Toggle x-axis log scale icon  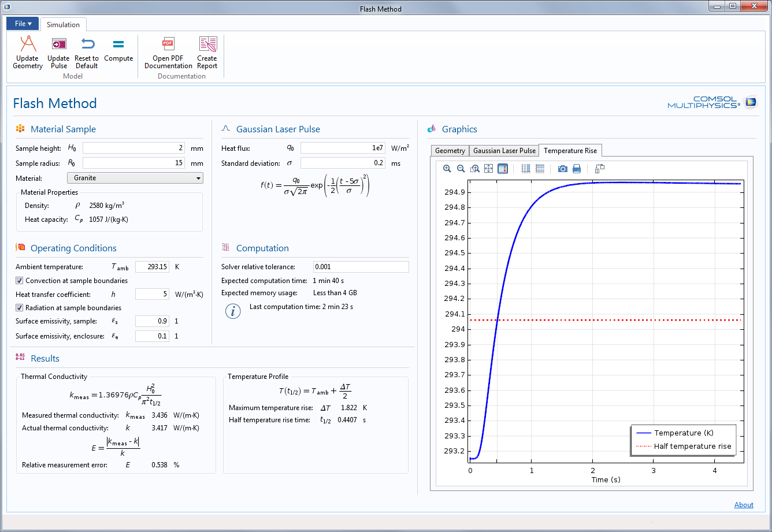(526, 169)
